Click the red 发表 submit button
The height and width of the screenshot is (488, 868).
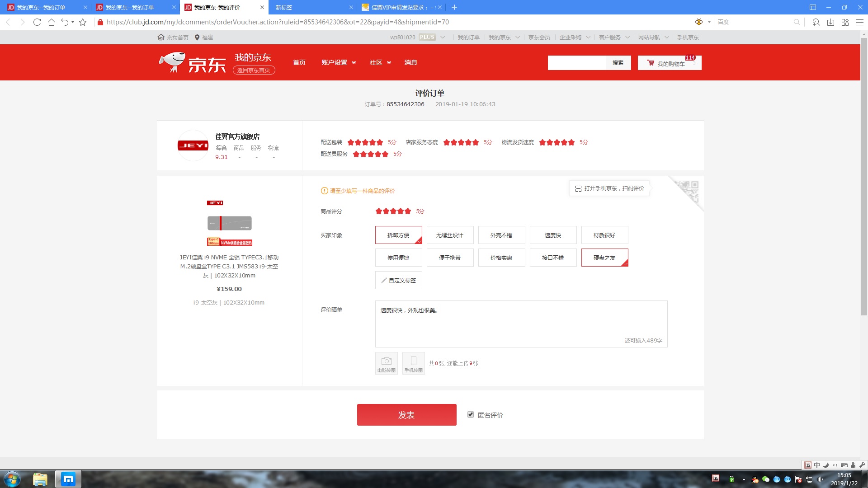point(407,415)
